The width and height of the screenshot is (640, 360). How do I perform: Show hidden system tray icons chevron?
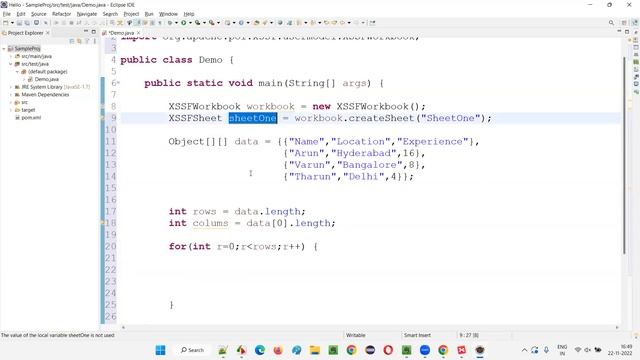coord(524,350)
